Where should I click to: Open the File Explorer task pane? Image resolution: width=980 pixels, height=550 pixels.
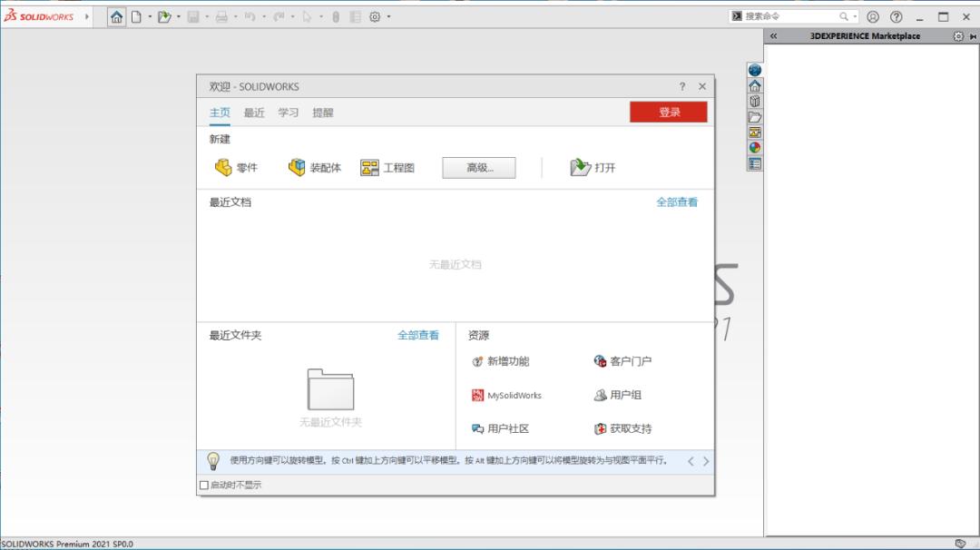click(754, 116)
